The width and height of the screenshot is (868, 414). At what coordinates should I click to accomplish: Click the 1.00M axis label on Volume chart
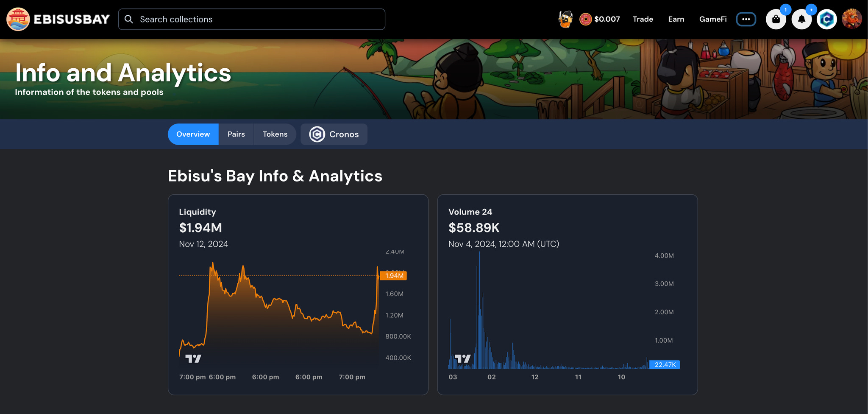(664, 341)
